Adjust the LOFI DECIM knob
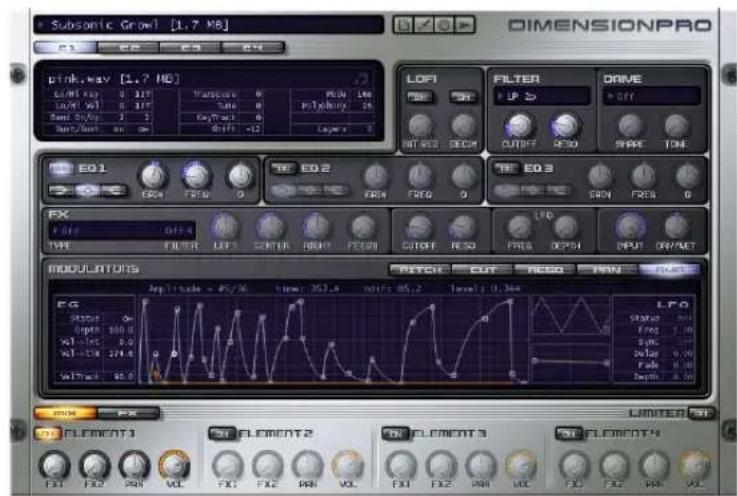 click(x=463, y=126)
